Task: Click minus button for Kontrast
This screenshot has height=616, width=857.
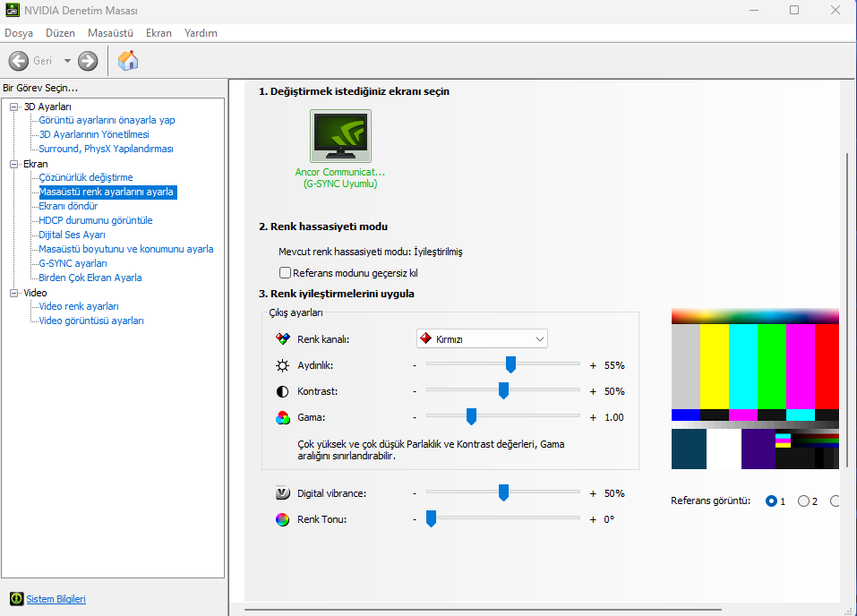Action: point(415,391)
